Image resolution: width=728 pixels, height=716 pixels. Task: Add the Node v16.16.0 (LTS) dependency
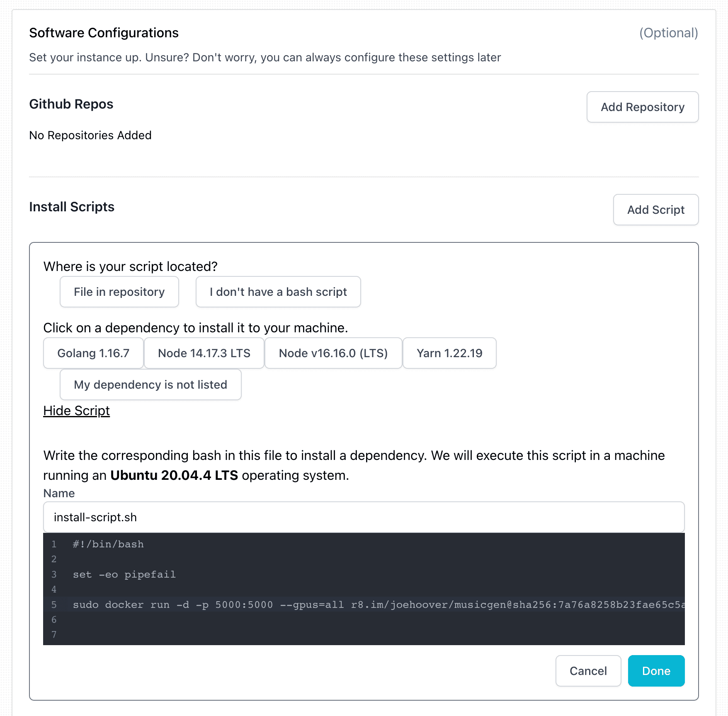coord(333,353)
